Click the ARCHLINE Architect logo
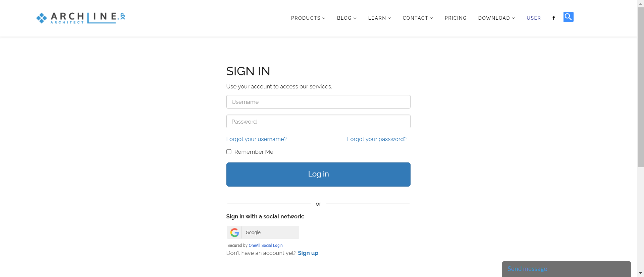Image resolution: width=644 pixels, height=277 pixels. [x=80, y=18]
